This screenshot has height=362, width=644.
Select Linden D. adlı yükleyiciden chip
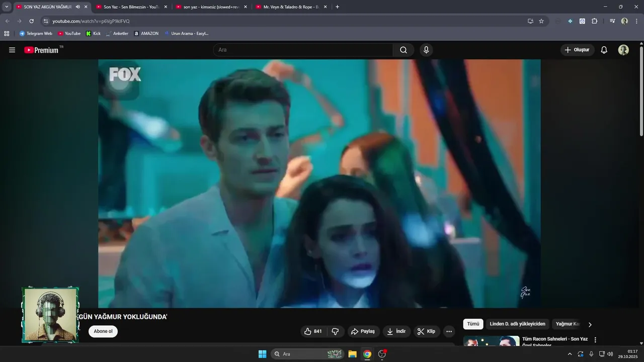point(517,324)
